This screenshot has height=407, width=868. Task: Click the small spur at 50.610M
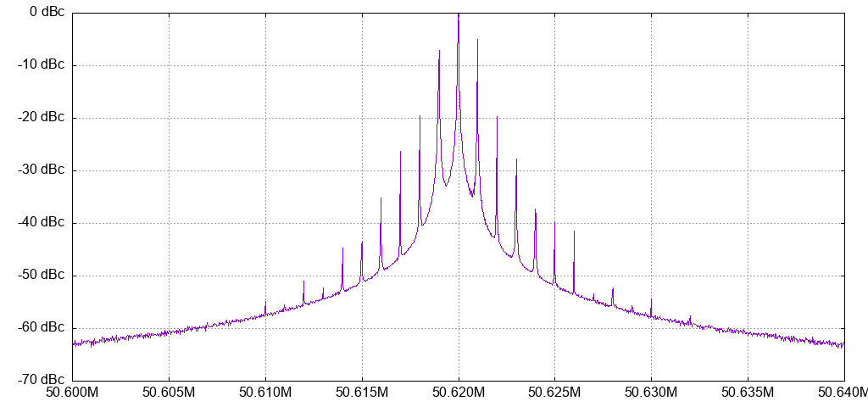(265, 304)
